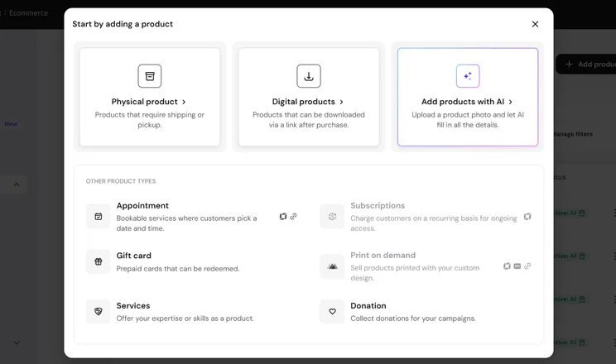Click the Print on demand icon

click(x=332, y=266)
